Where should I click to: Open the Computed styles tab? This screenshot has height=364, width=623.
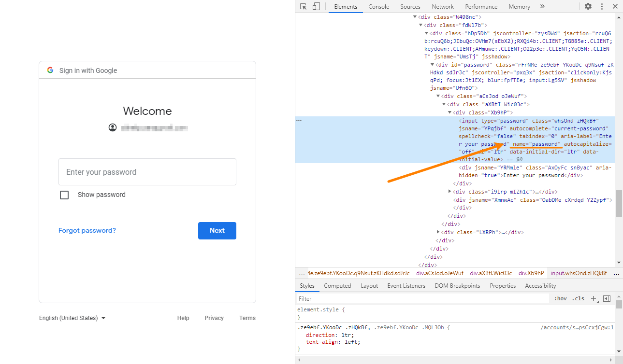[x=337, y=285]
